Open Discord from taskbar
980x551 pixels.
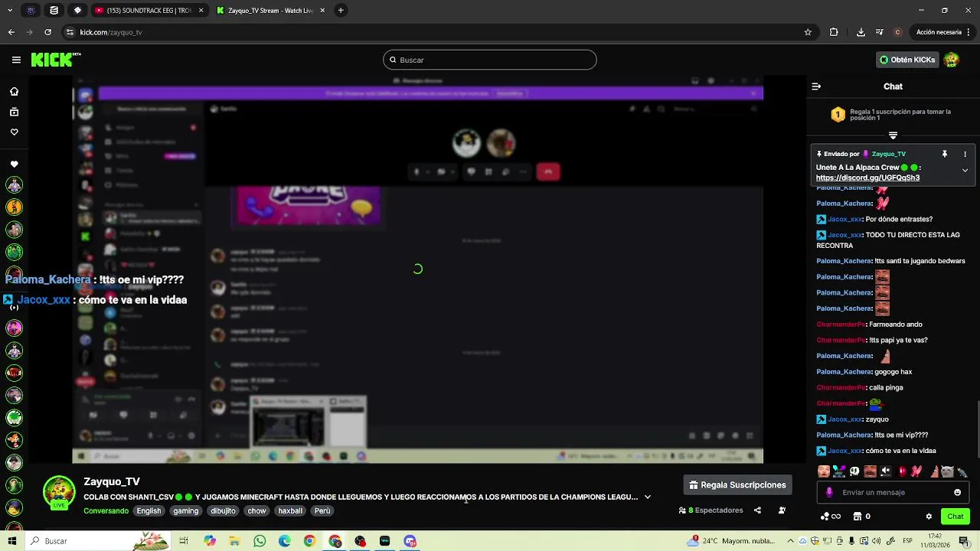pyautogui.click(x=410, y=541)
